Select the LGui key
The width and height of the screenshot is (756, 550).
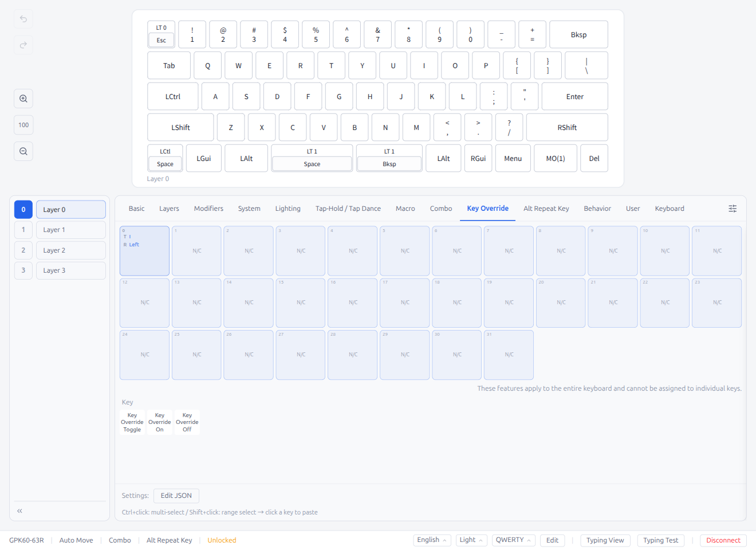[203, 158]
